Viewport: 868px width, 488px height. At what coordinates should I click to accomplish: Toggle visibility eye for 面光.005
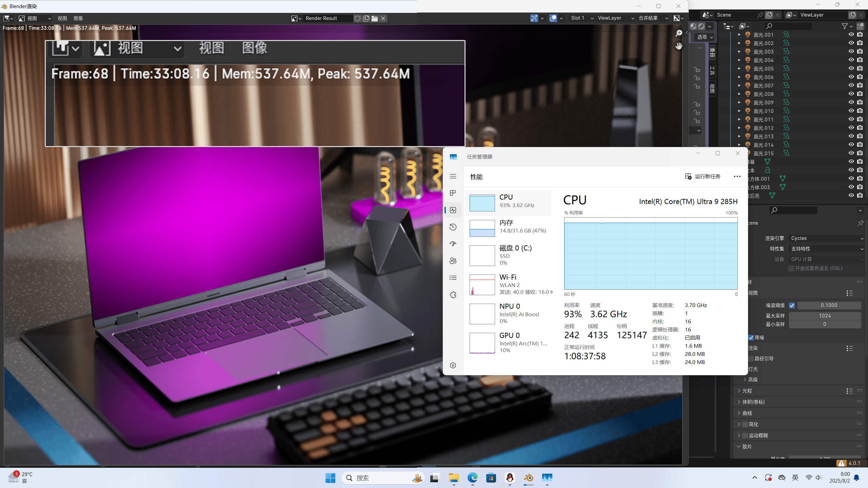click(x=851, y=68)
